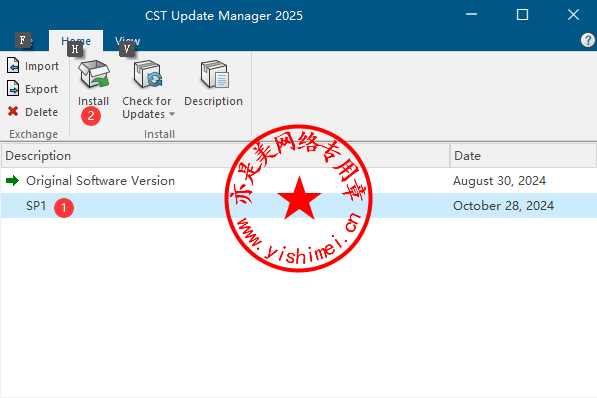Viewport: 597px width, 398px height.
Task: Switch to the Home ribbon tab
Action: pyautogui.click(x=76, y=40)
